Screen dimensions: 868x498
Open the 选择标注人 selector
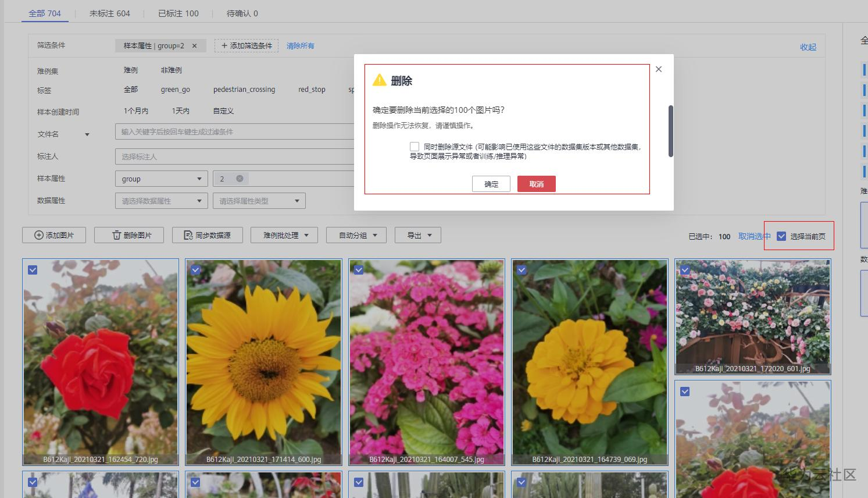click(235, 156)
